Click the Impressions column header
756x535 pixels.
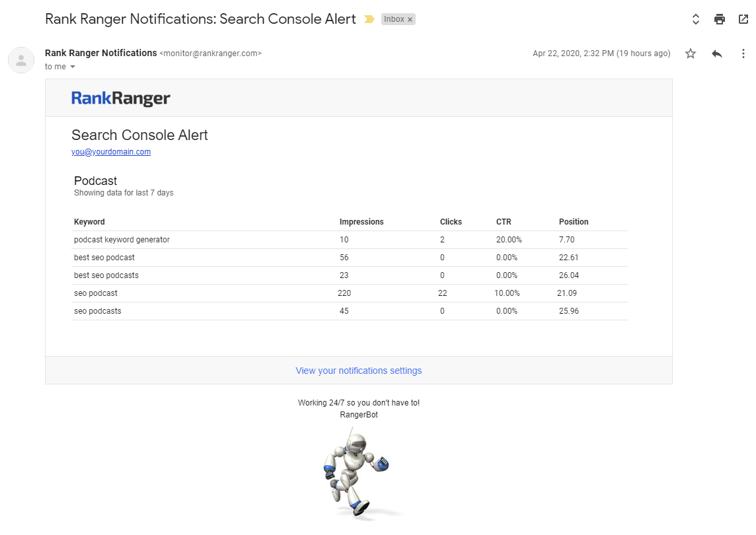coord(361,222)
